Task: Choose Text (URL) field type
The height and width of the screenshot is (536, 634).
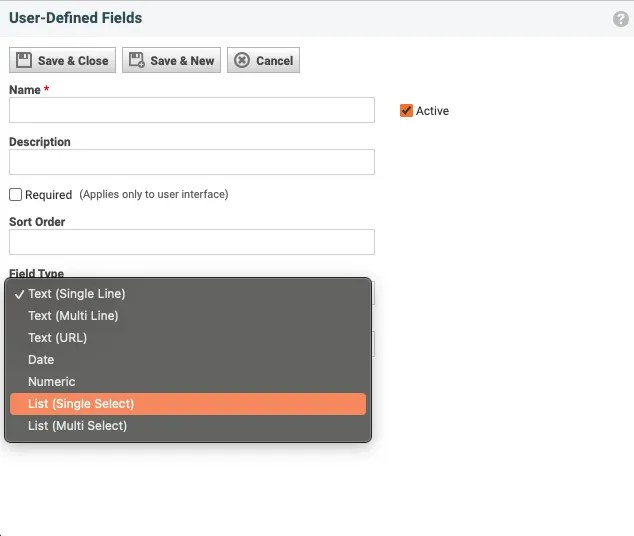Action: (188, 338)
